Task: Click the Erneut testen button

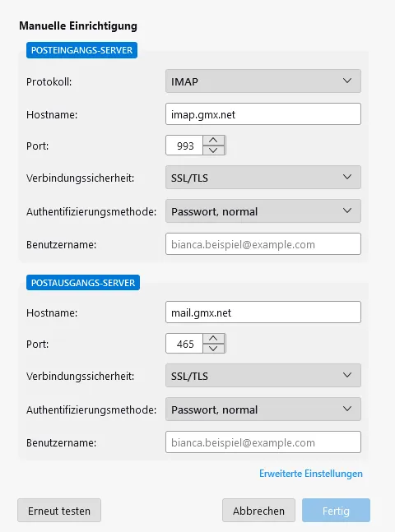Action: point(59,511)
